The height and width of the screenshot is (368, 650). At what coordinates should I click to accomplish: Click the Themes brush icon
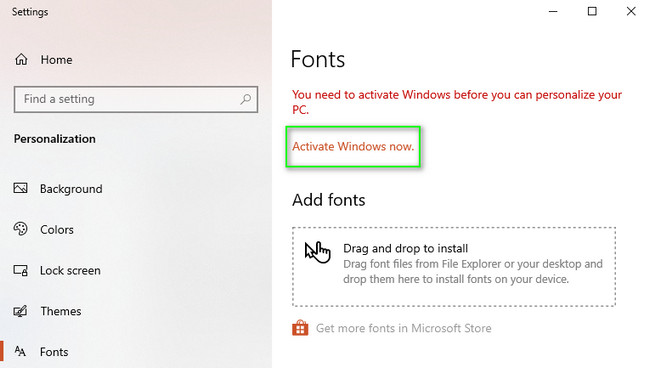(x=20, y=311)
